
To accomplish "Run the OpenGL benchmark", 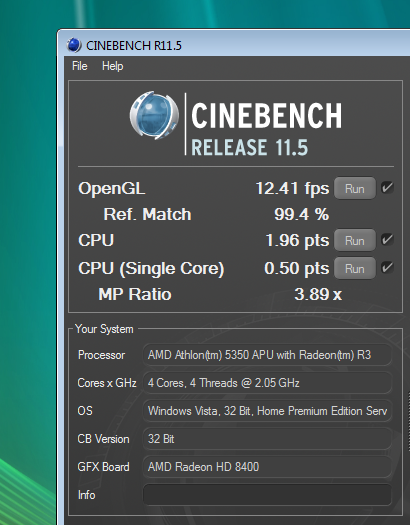I will pyautogui.click(x=355, y=189).
